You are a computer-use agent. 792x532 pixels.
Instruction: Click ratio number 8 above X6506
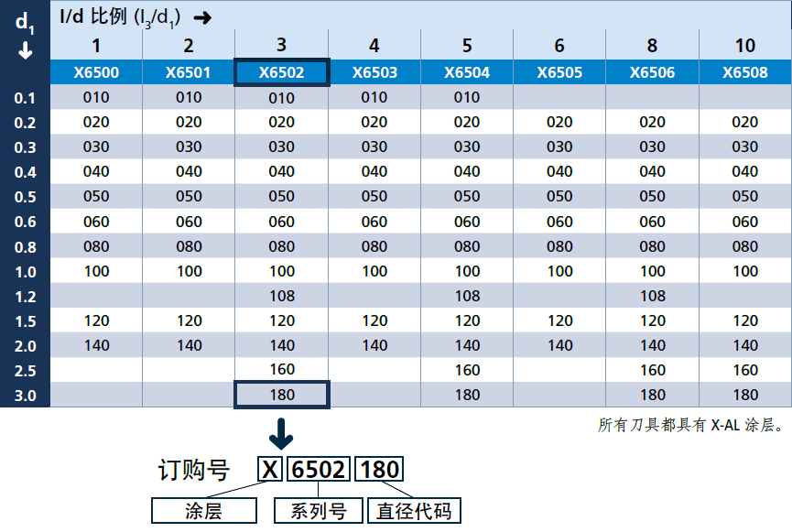click(652, 46)
